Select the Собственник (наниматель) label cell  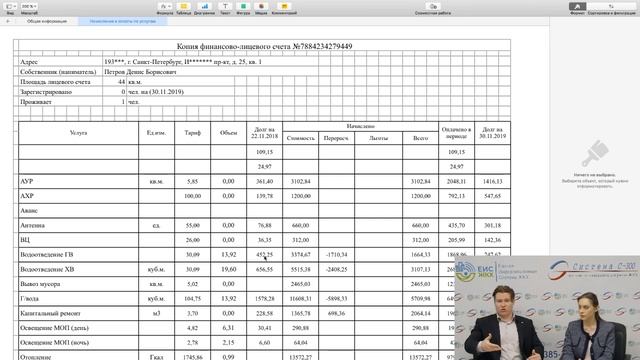click(60, 72)
